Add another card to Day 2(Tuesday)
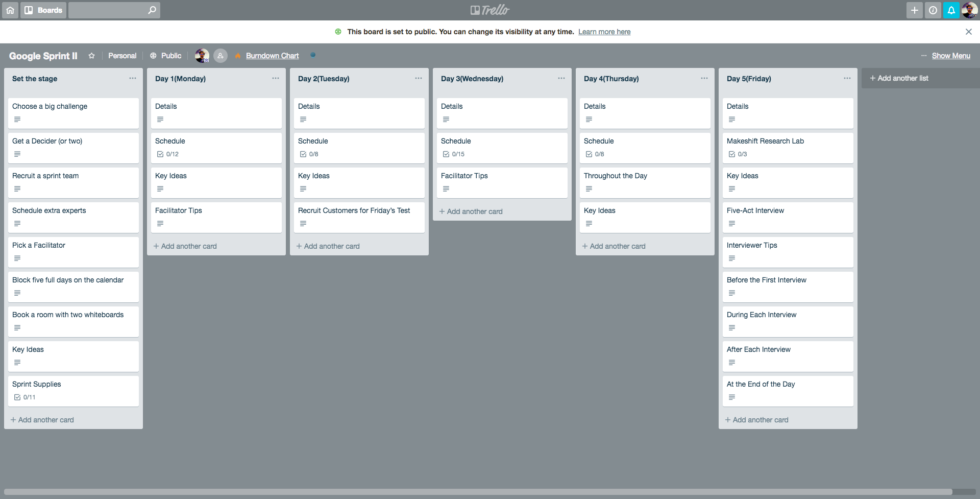The width and height of the screenshot is (980, 499). [x=328, y=246]
